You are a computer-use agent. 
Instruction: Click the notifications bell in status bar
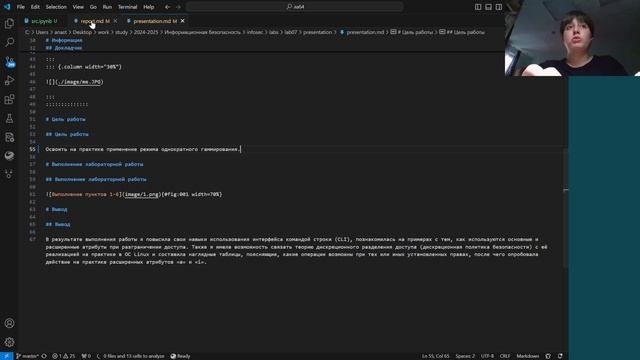point(560,356)
